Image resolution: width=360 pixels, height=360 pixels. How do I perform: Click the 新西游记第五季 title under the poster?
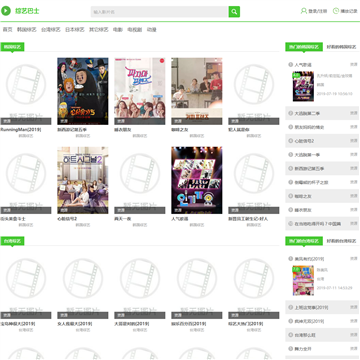pyautogui.click(x=70, y=130)
